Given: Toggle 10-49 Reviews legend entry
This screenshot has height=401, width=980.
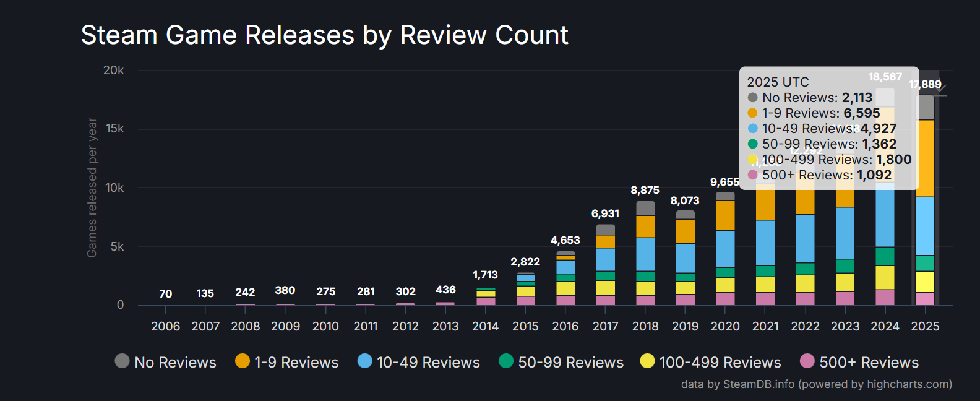Looking at the screenshot, I should [419, 362].
